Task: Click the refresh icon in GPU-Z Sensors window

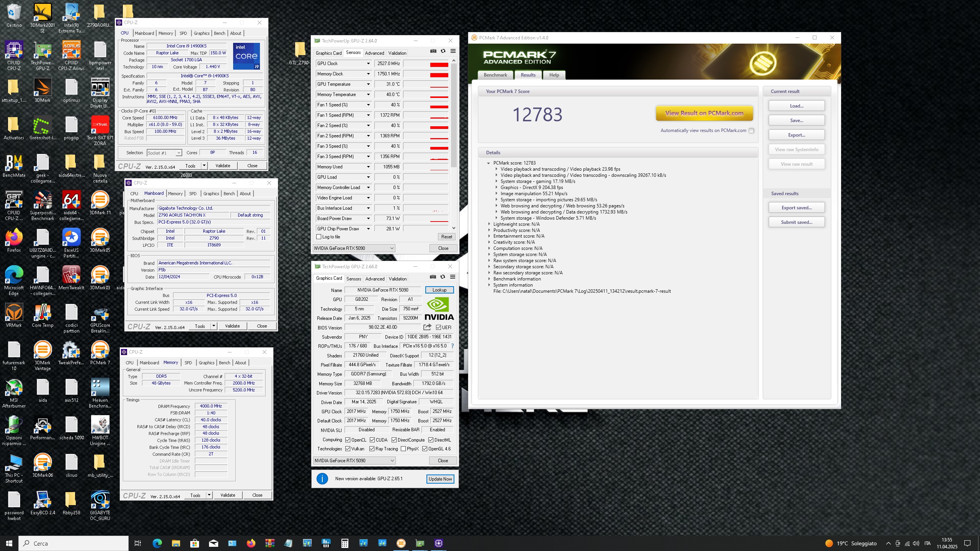Action: click(x=443, y=51)
